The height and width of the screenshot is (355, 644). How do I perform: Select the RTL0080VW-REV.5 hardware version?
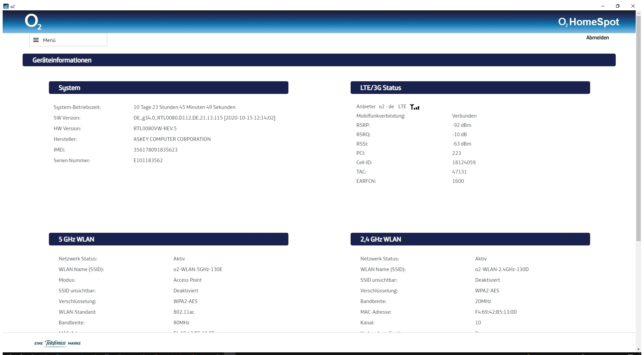(155, 129)
